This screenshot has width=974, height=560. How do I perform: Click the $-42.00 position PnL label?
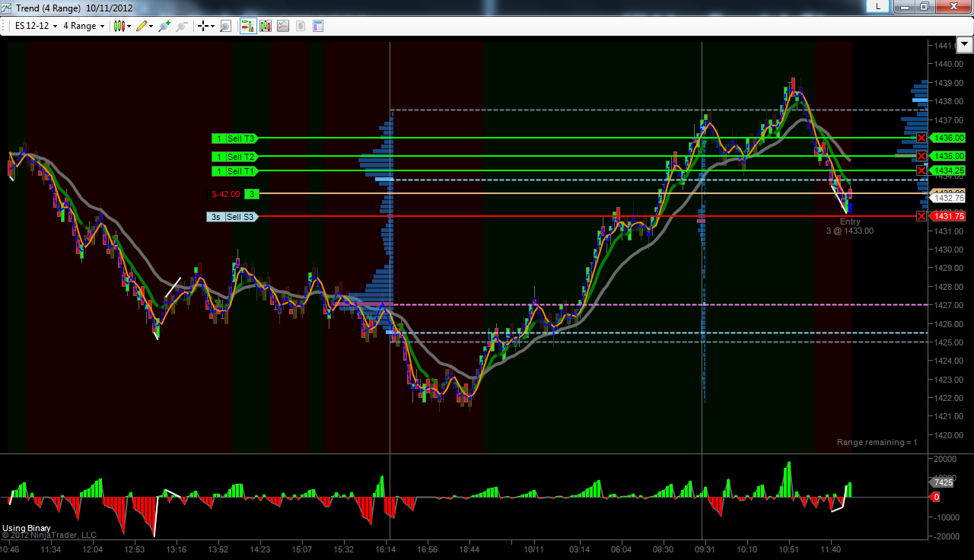coord(226,194)
